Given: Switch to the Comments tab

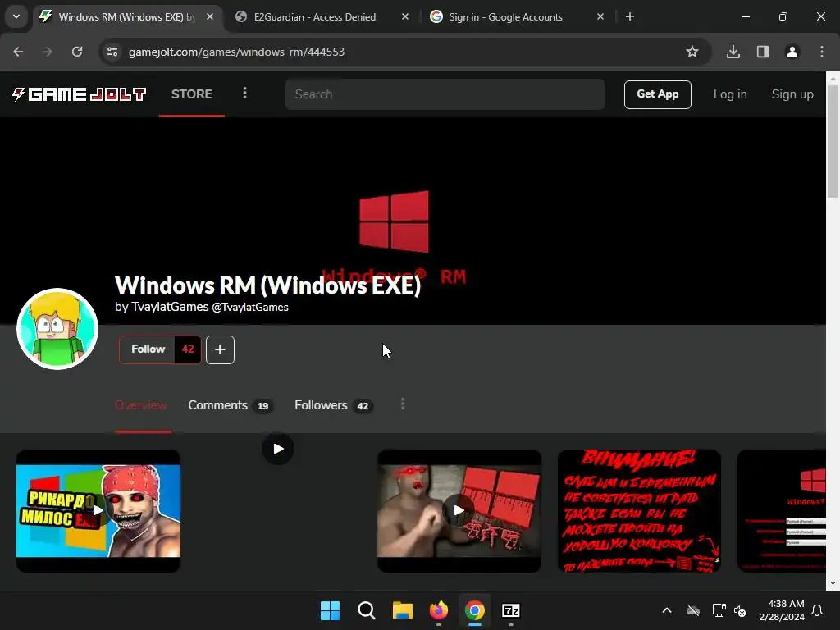Looking at the screenshot, I should [x=230, y=405].
